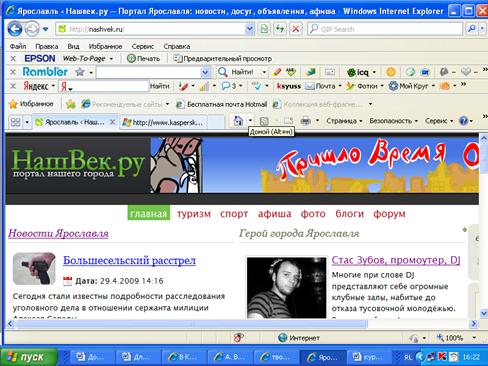Open the blue Help question-mark icon
The height and width of the screenshot is (366, 488).
464,121
